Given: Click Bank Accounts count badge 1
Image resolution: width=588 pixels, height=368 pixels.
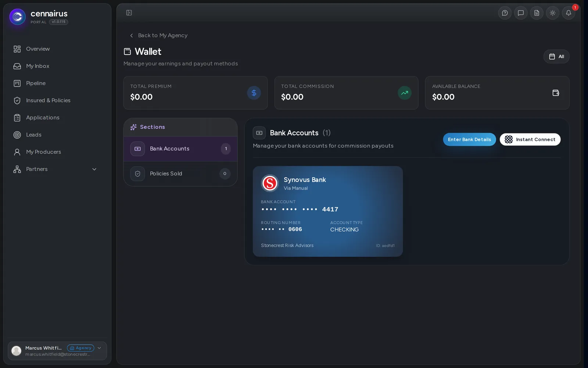Looking at the screenshot, I should (x=226, y=149).
